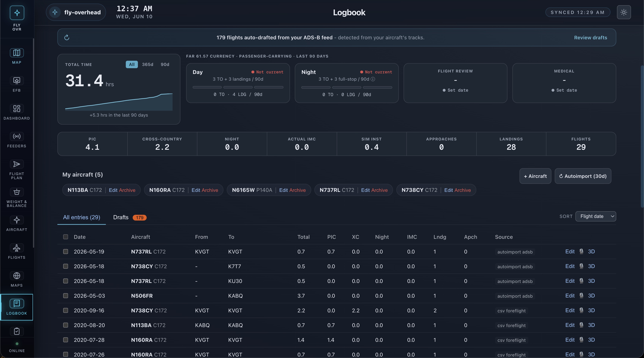Click the + Aircraft button
This screenshot has height=358, width=644.
coord(535,176)
